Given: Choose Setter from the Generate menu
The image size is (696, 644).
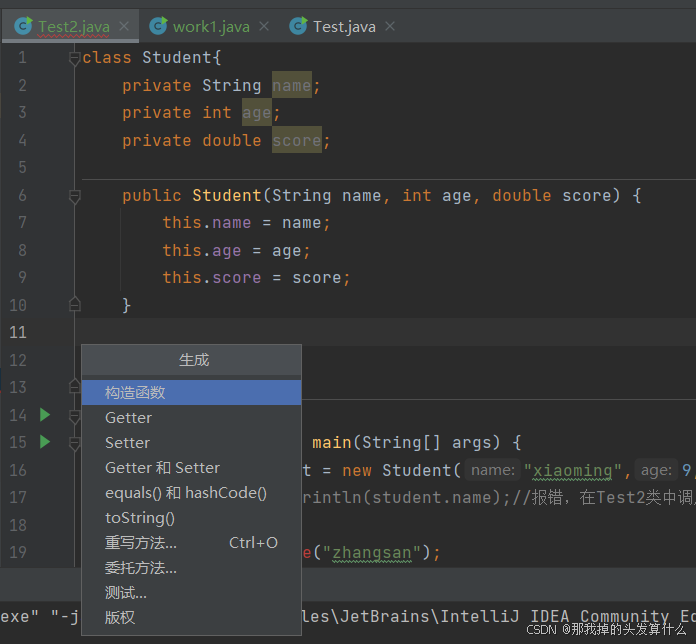Looking at the screenshot, I should [191, 443].
